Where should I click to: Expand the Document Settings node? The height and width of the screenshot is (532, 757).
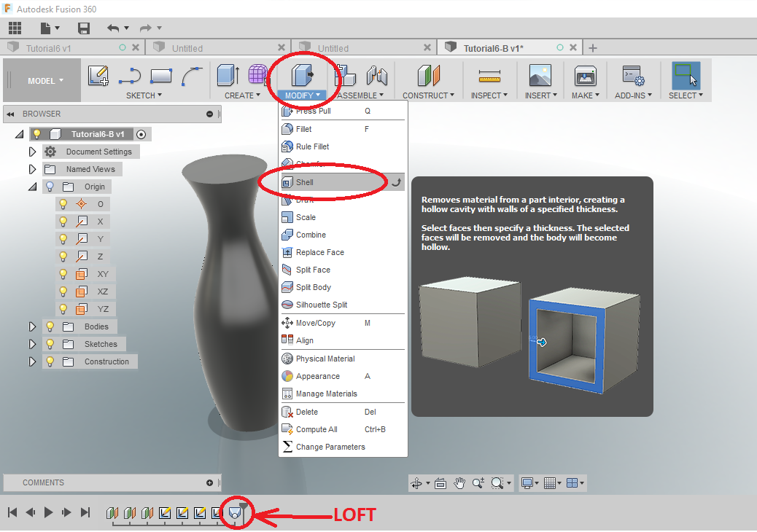[32, 152]
